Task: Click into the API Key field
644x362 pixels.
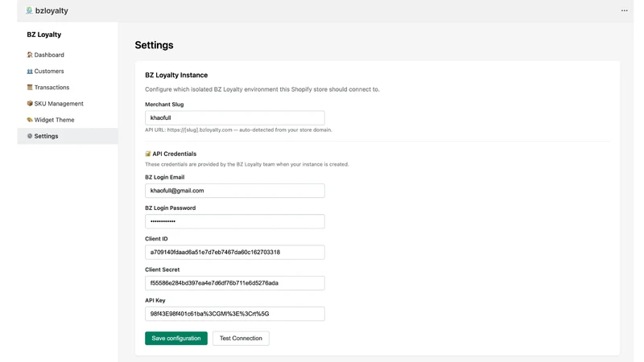Action: (x=235, y=314)
